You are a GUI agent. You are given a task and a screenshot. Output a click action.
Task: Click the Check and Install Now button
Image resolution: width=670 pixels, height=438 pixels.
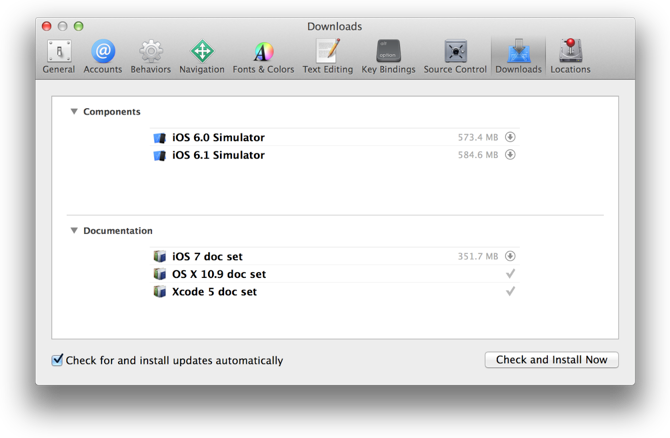click(x=552, y=360)
